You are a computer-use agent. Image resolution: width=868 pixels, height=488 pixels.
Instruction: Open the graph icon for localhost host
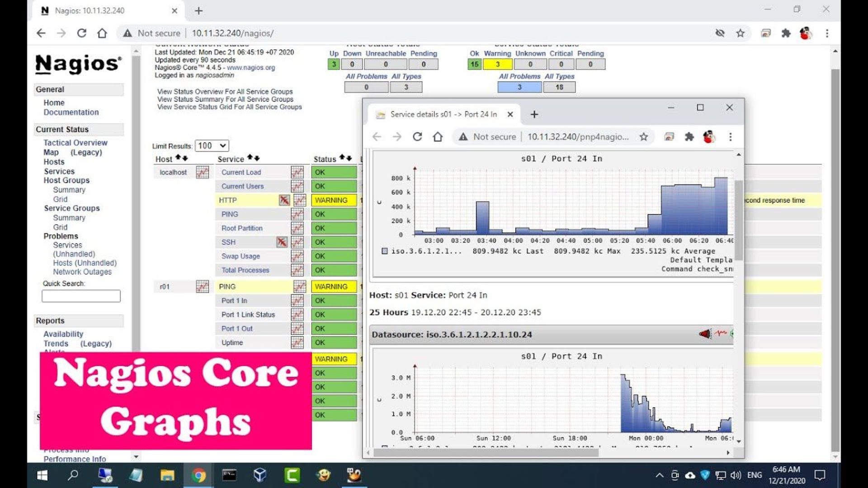point(202,172)
